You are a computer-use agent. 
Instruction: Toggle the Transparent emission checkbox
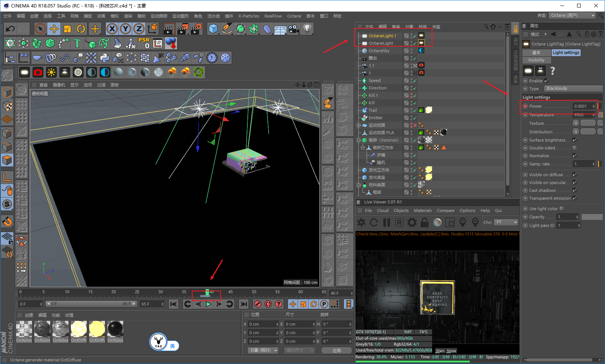pyautogui.click(x=575, y=198)
